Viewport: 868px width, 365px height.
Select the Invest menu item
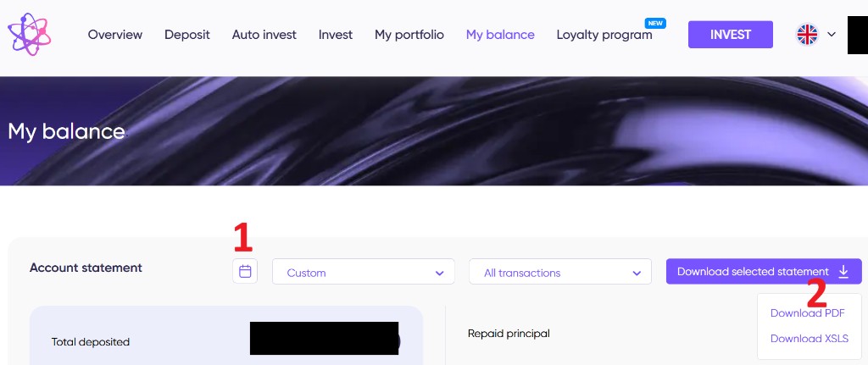[336, 35]
